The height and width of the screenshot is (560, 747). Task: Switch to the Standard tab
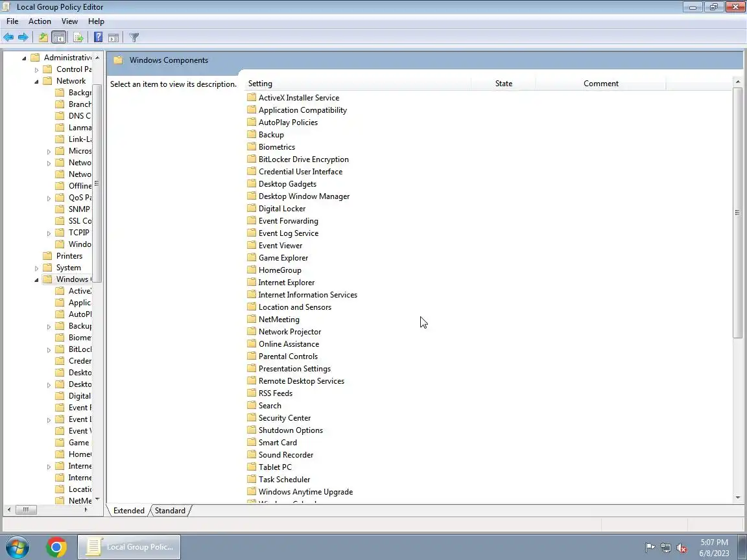pos(170,511)
